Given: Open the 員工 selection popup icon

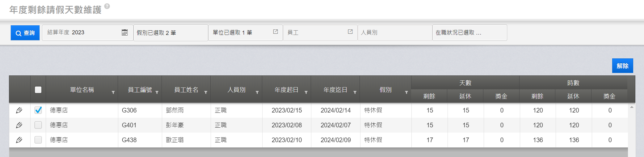Looking at the screenshot, I should tap(350, 32).
